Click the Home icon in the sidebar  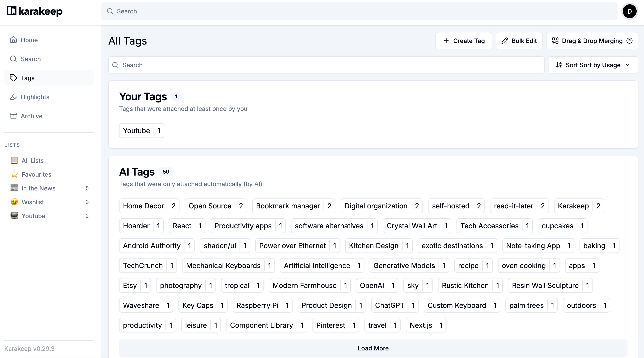pos(13,40)
